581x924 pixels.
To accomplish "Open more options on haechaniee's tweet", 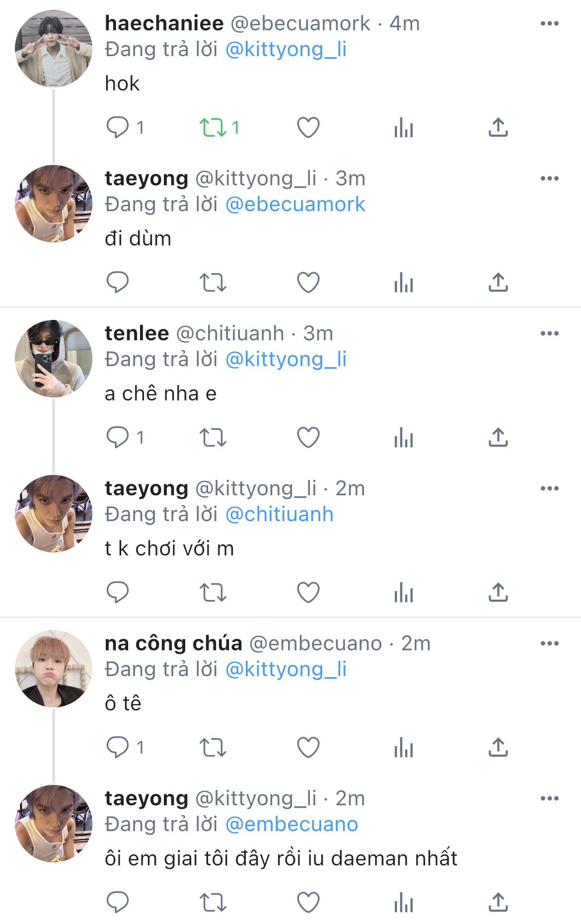I will tap(550, 23).
